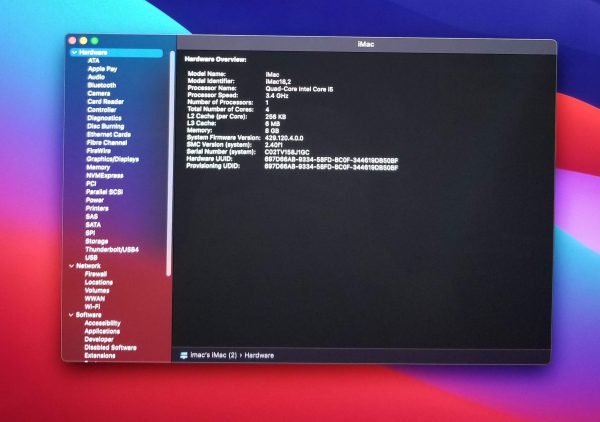Collapse the Software section arrow

(x=71, y=315)
